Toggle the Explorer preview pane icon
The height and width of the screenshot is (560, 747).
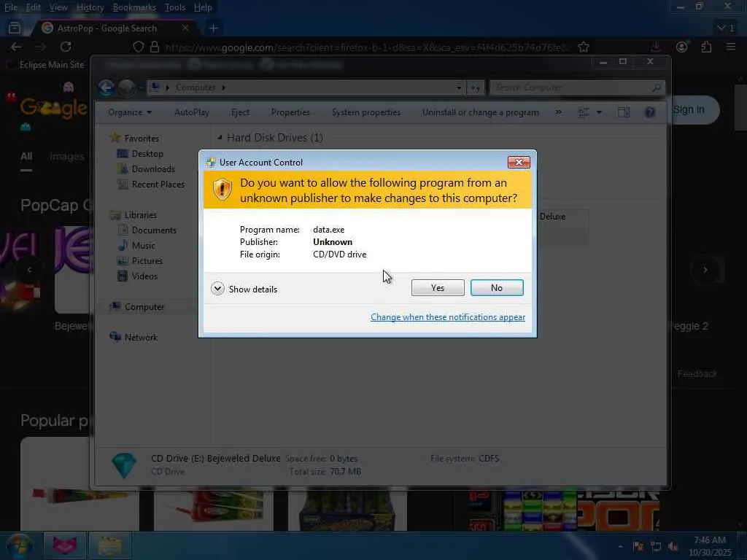pyautogui.click(x=624, y=112)
